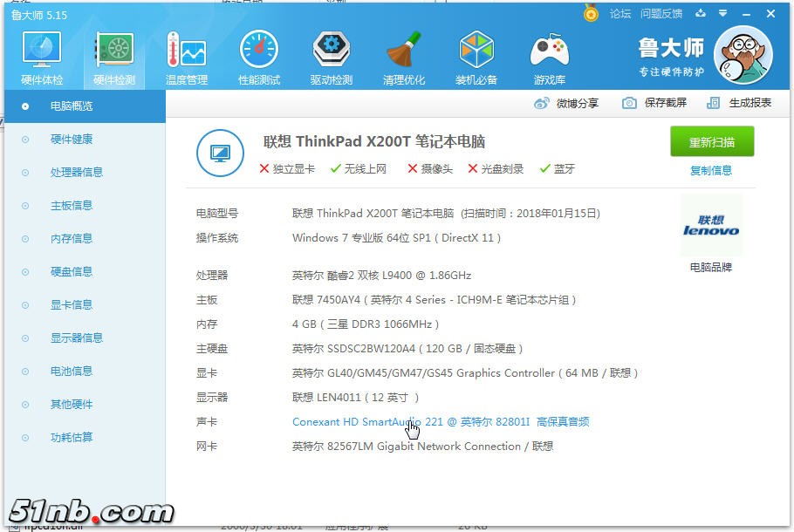Open 电池信息 in the sidebar
This screenshot has width=794, height=532.
pos(72,372)
